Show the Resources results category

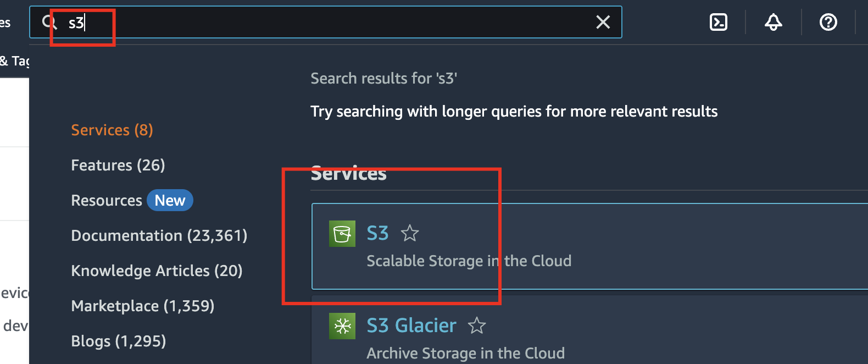tap(107, 201)
